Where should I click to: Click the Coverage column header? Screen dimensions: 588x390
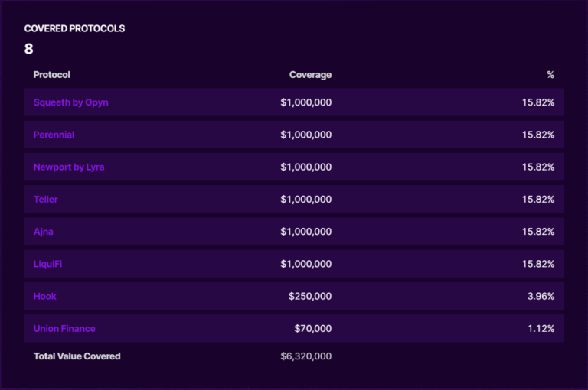310,75
